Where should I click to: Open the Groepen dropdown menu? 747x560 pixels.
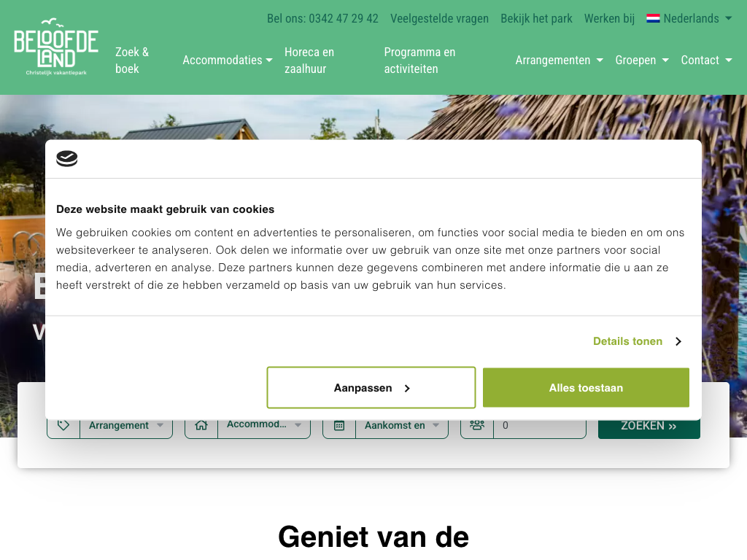point(642,61)
